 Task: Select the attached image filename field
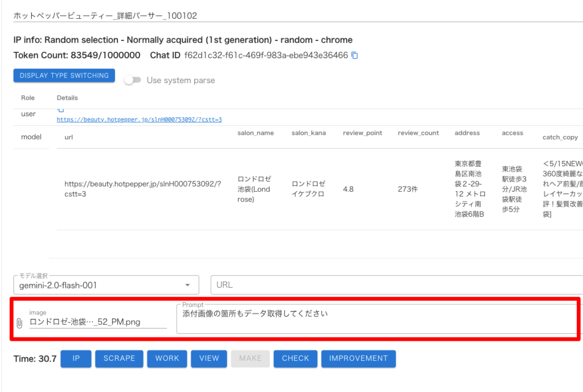coord(97,322)
